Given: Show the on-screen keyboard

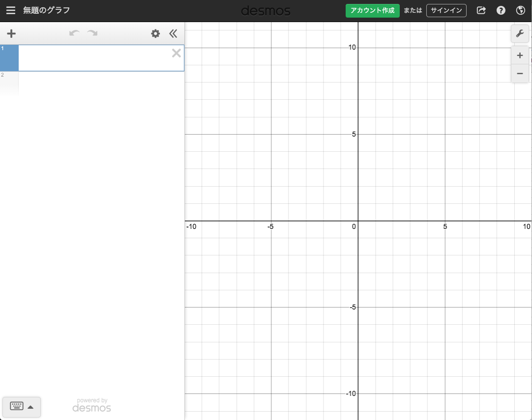Looking at the screenshot, I should pyautogui.click(x=22, y=407).
